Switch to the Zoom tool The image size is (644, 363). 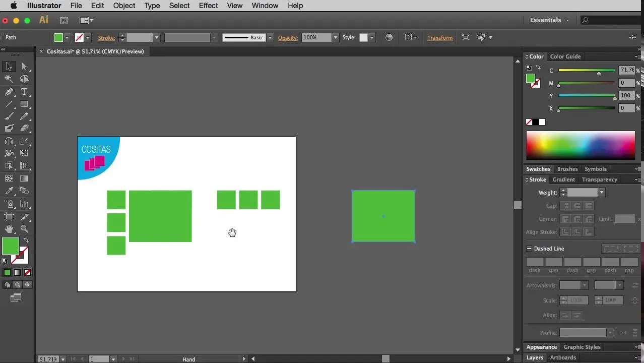(x=25, y=229)
